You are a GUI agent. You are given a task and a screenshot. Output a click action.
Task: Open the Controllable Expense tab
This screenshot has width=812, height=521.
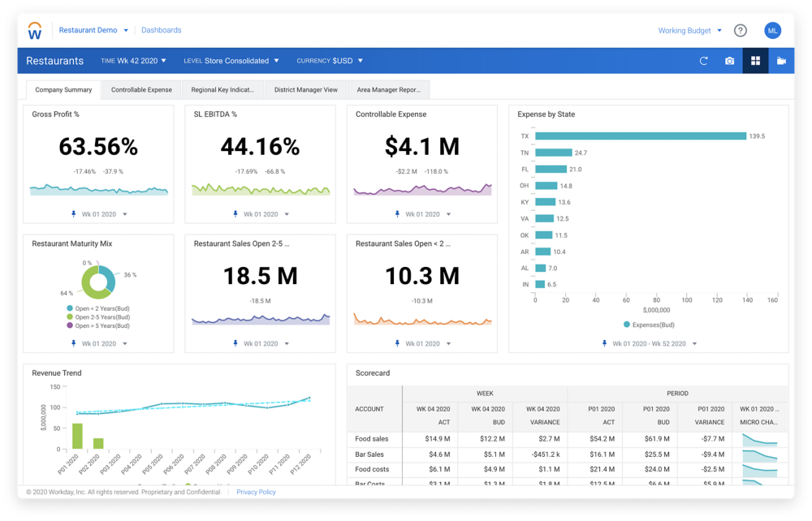pyautogui.click(x=141, y=89)
